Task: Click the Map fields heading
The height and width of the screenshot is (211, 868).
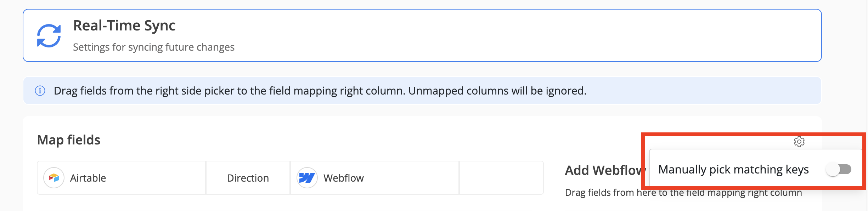Action: tap(69, 140)
